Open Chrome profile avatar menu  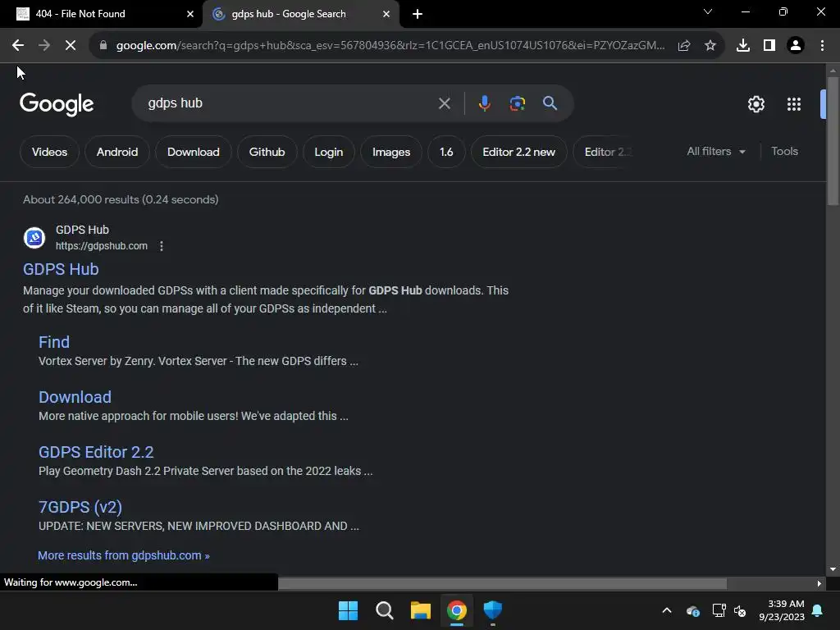tap(796, 46)
